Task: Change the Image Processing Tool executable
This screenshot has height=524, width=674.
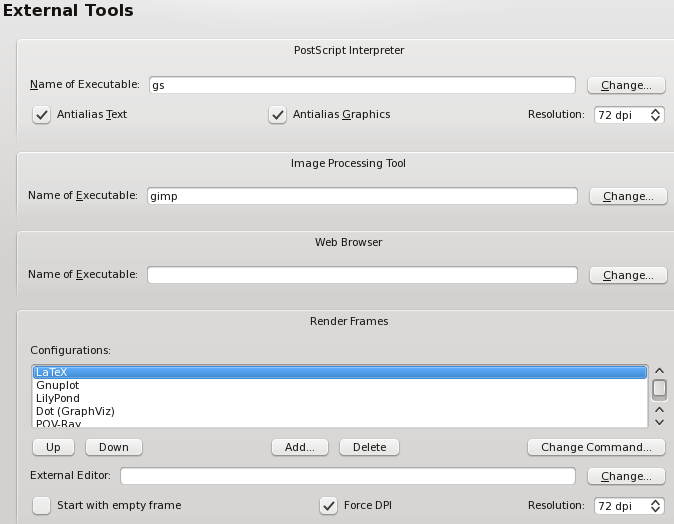Action: coord(628,196)
